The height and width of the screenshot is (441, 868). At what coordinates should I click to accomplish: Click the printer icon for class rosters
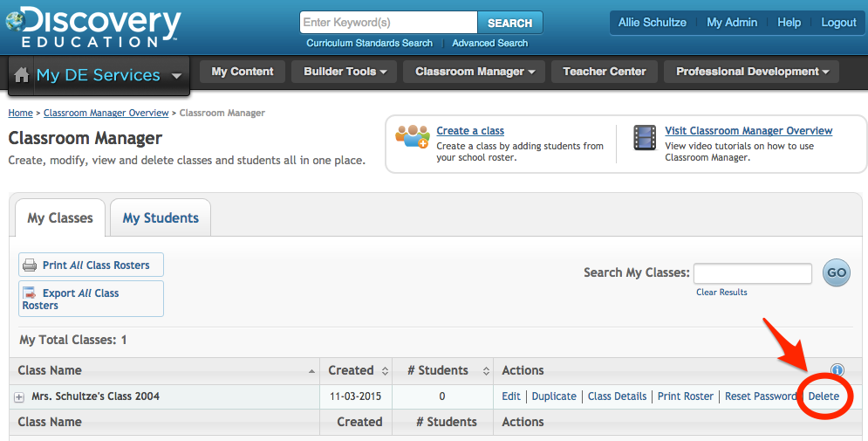(x=30, y=265)
